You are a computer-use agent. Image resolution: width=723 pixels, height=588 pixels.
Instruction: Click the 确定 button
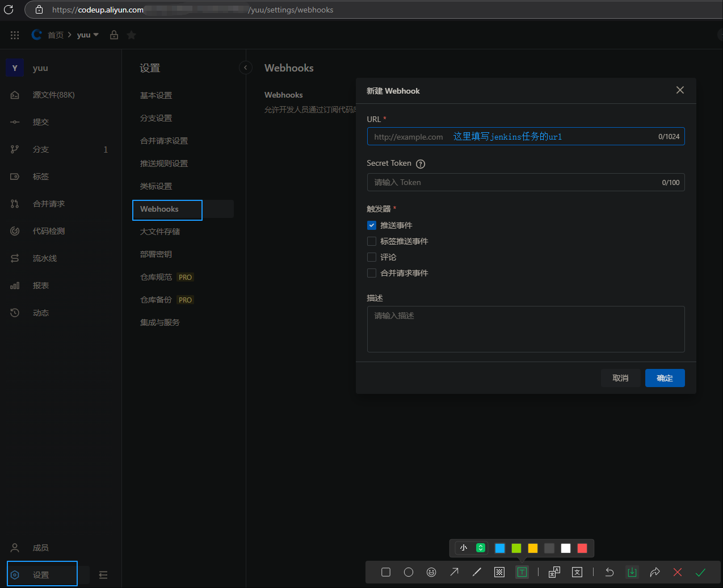point(665,378)
